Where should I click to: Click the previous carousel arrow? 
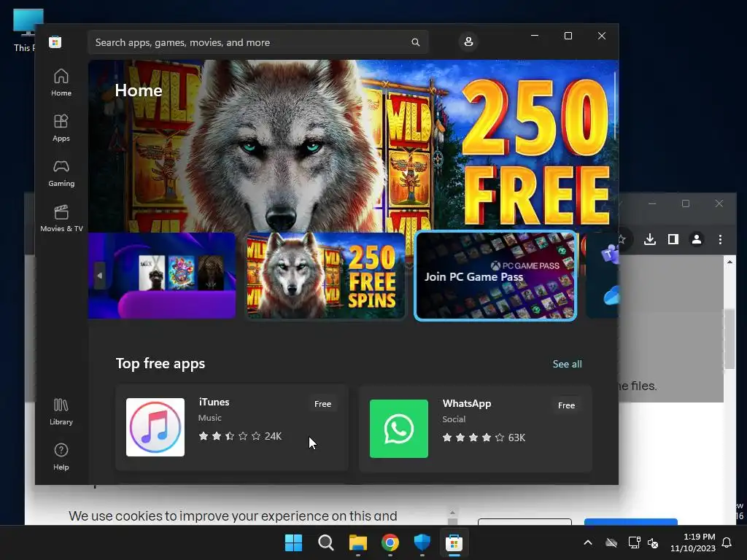click(x=99, y=276)
